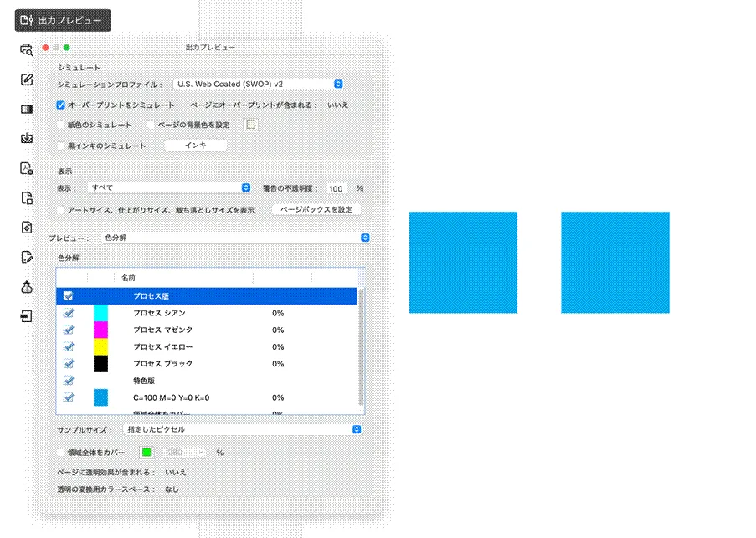The width and height of the screenshot is (756, 538).
Task: Select the search tool in the sidebar
Action: coord(25,49)
